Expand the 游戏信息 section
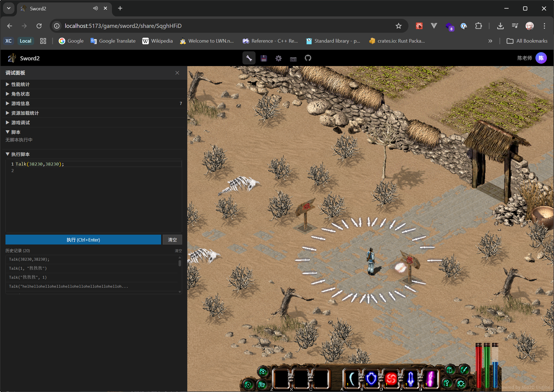Viewport: 554px width, 392px height. (94, 104)
